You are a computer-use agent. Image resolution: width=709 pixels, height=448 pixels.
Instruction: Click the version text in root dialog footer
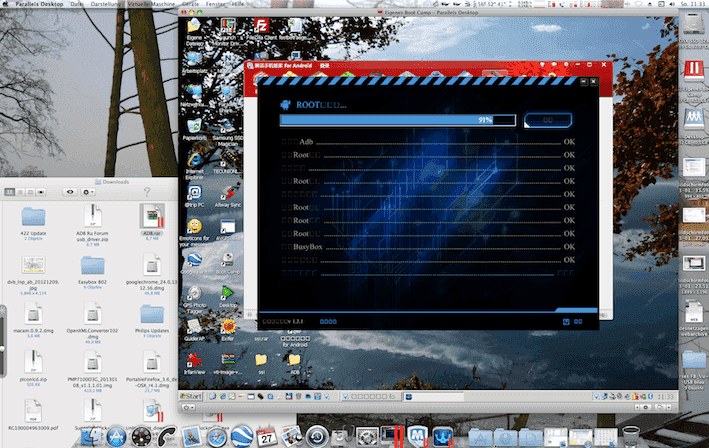(283, 321)
